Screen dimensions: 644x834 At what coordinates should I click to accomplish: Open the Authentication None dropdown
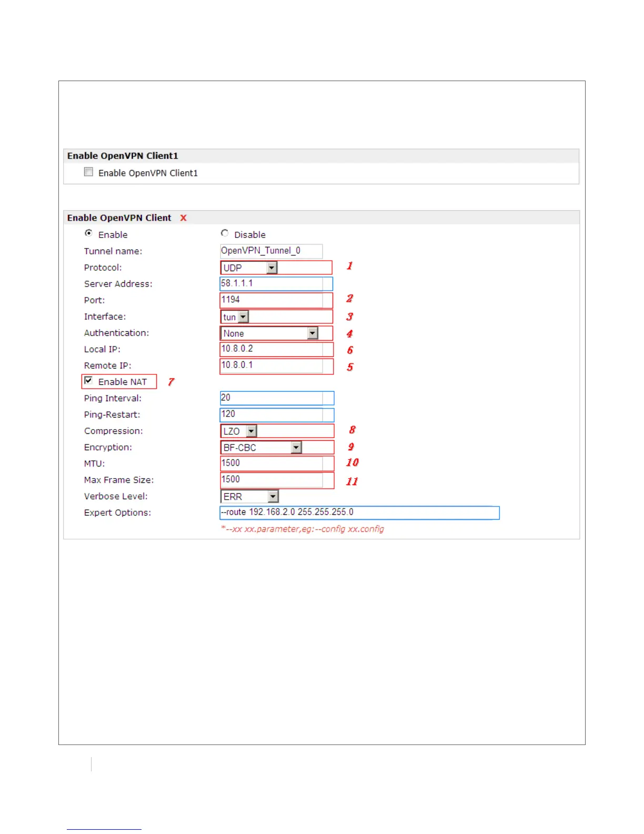269,333
